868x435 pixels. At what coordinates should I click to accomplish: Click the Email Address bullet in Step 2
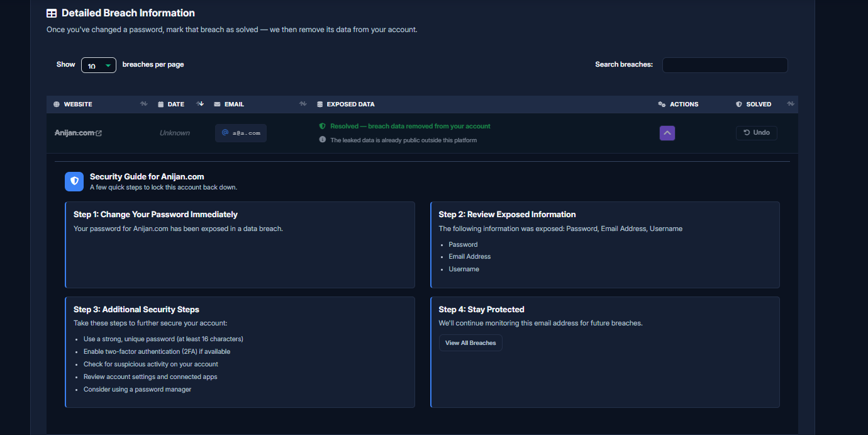tap(470, 257)
